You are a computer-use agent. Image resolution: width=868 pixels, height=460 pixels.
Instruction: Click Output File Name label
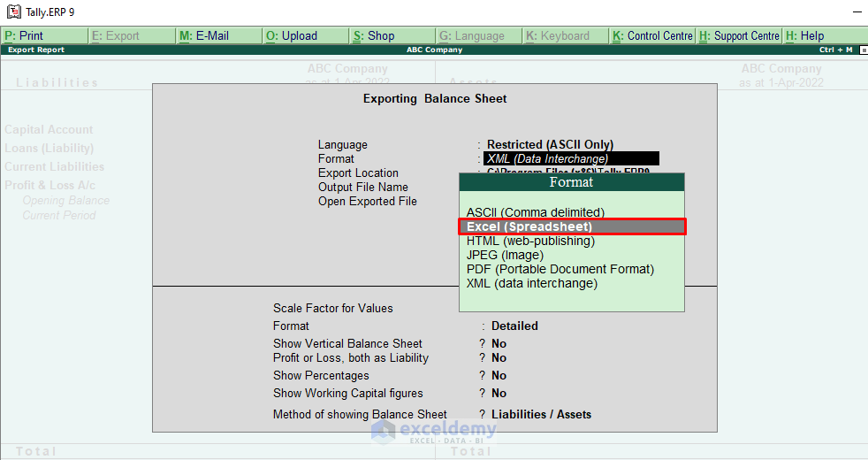[363, 188]
